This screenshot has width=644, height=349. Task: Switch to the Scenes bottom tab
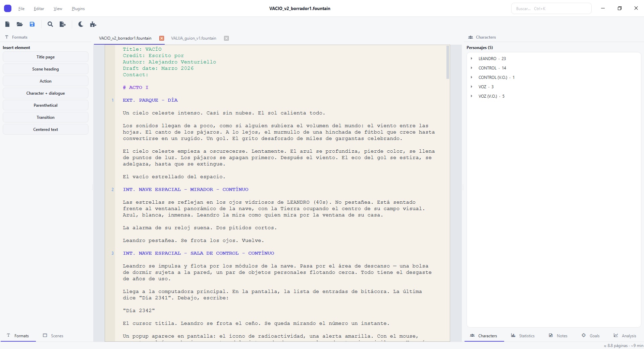coord(53,336)
